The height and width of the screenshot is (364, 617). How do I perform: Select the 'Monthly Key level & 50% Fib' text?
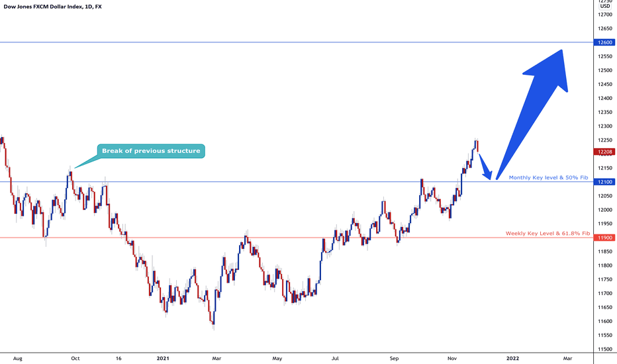(x=549, y=177)
